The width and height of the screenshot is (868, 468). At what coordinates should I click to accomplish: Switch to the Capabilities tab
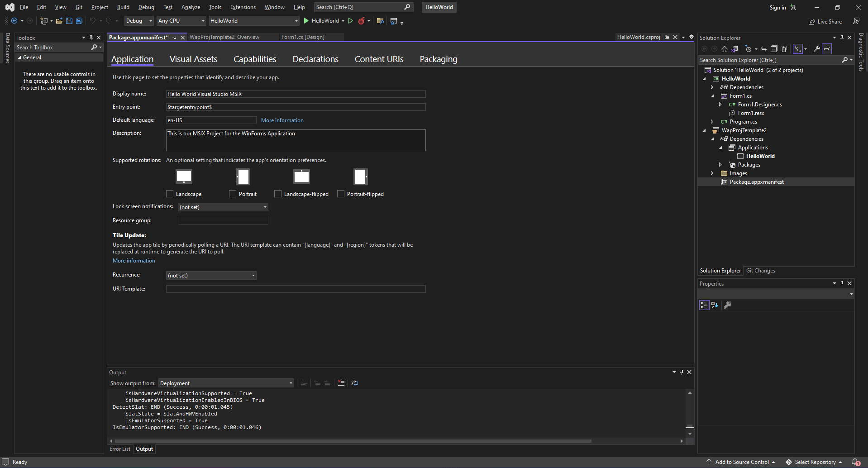255,59
